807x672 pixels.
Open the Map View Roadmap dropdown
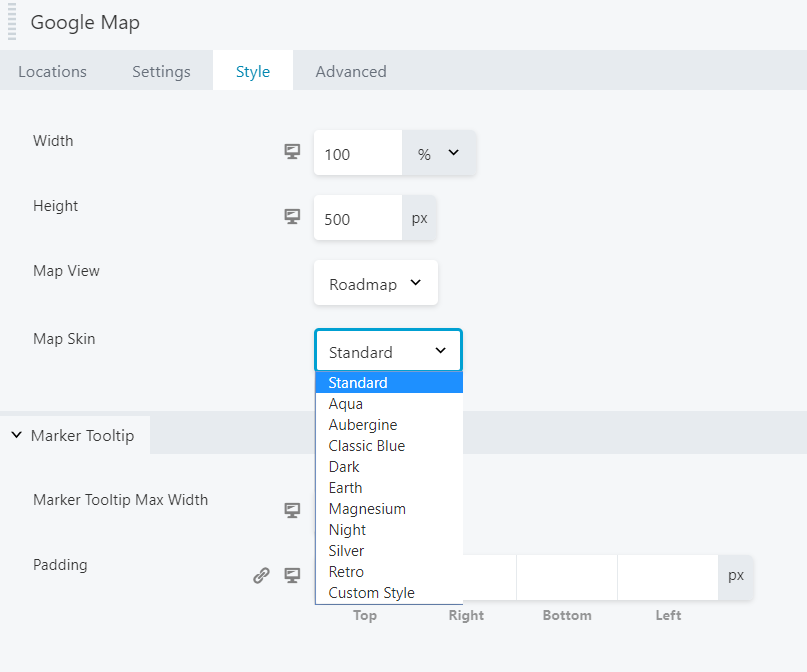pyautogui.click(x=376, y=284)
